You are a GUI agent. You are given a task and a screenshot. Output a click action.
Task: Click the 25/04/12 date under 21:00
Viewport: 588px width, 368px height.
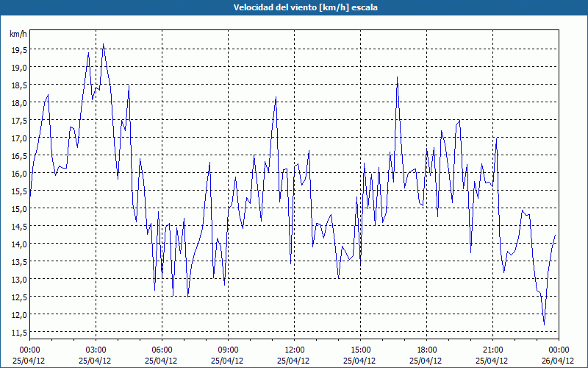point(492,361)
